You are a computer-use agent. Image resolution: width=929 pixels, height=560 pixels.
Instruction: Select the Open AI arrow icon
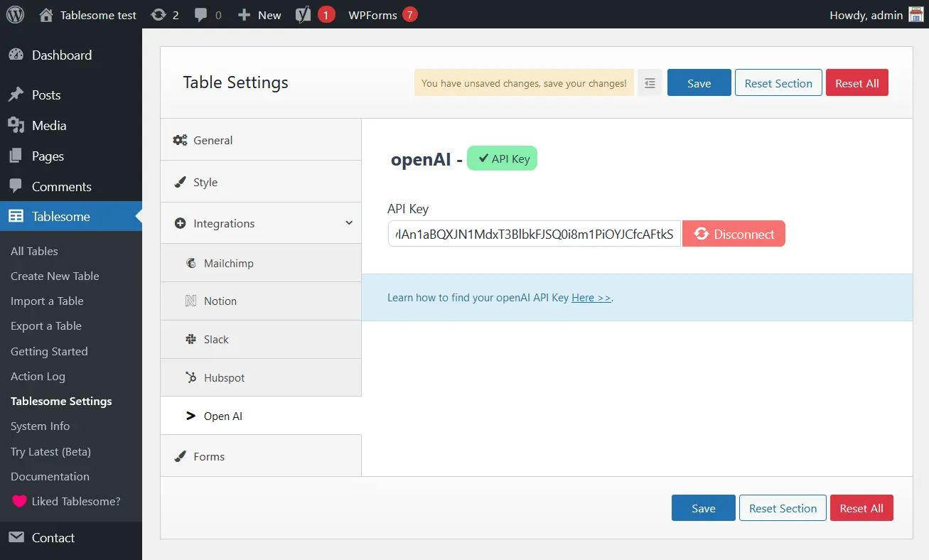190,416
